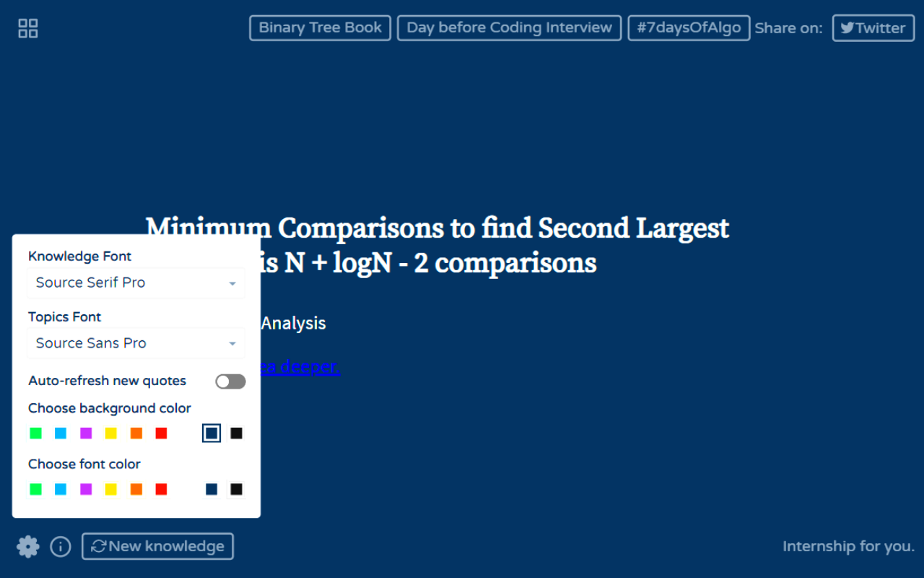
Task: Toggle Auto-refresh new quotes switch
Action: (x=230, y=381)
